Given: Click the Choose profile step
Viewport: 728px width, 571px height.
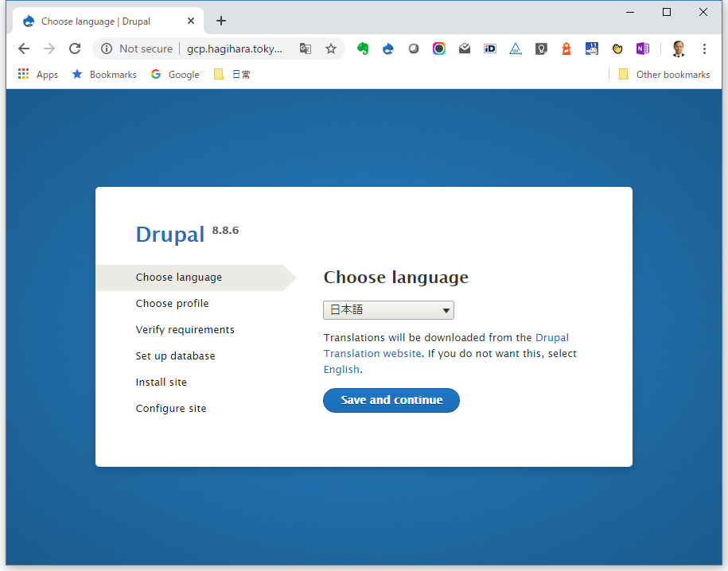Looking at the screenshot, I should [172, 304].
